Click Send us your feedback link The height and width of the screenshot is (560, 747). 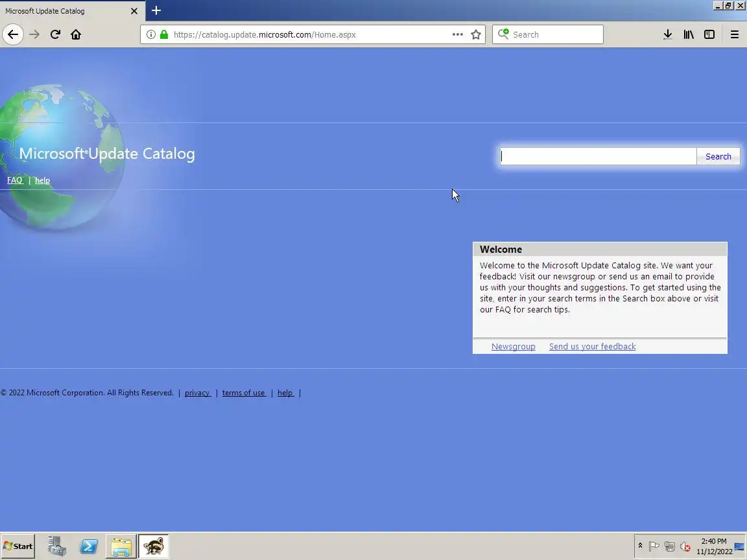click(x=592, y=346)
